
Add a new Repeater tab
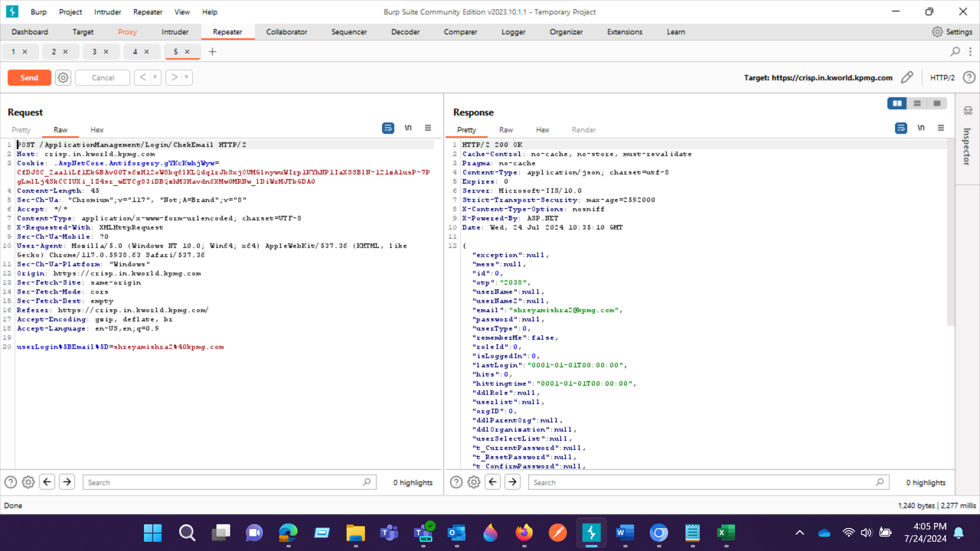(x=212, y=52)
